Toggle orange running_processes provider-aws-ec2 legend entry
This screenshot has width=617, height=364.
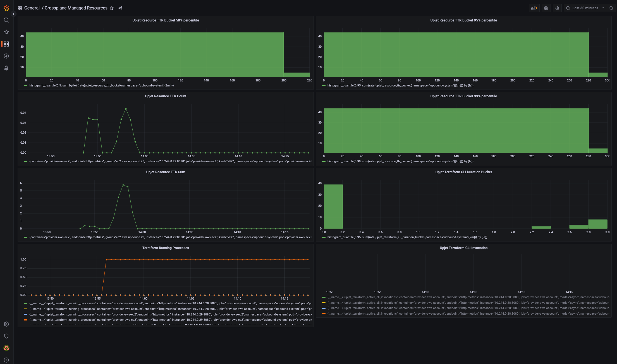tap(170, 320)
